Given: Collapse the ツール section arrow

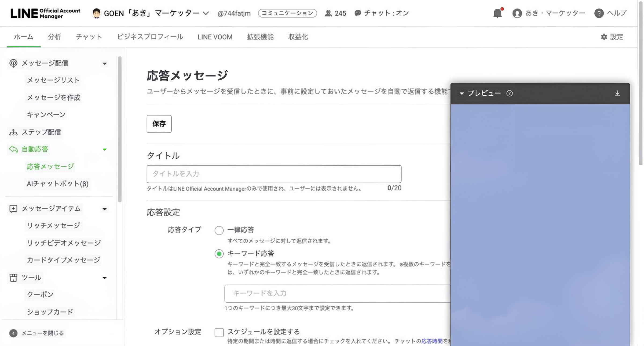Looking at the screenshot, I should click(x=105, y=278).
